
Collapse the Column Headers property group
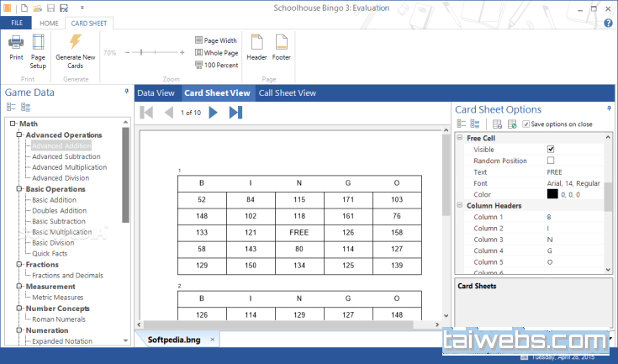click(459, 205)
